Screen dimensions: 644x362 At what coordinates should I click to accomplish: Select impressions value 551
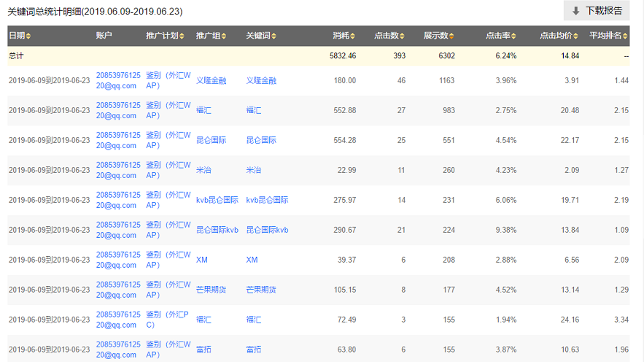(x=449, y=140)
